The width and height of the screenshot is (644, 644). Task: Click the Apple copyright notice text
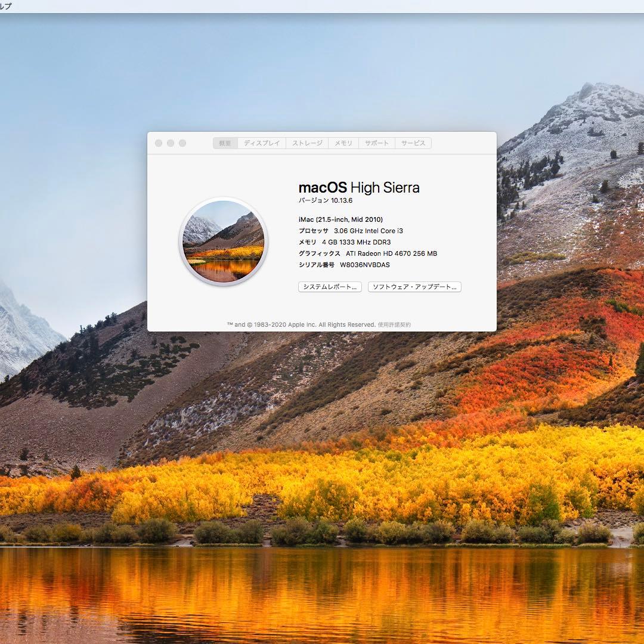click(302, 324)
